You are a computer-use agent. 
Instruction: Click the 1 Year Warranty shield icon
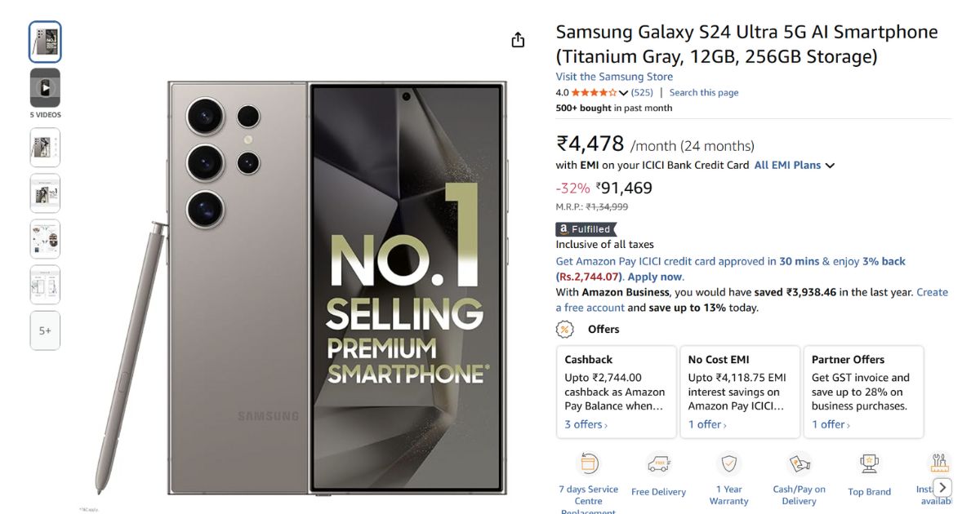click(x=729, y=464)
